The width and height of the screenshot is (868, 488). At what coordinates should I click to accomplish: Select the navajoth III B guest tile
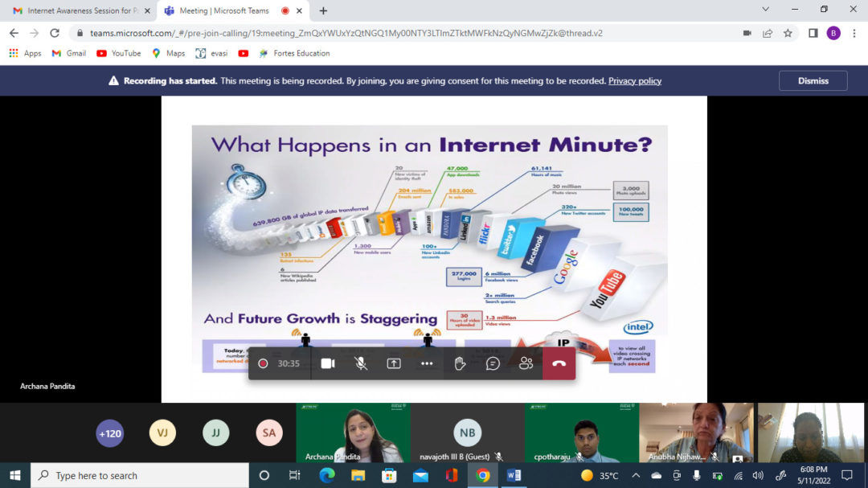467,433
